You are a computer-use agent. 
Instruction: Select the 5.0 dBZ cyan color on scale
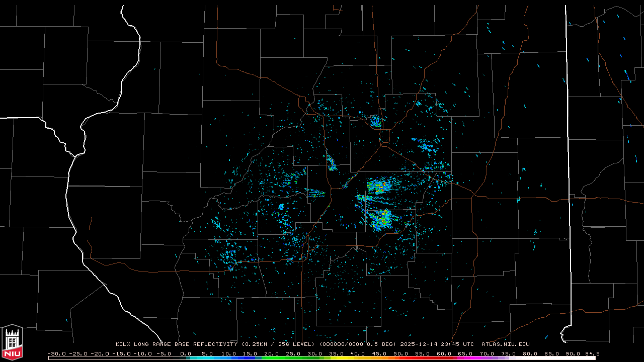click(207, 358)
